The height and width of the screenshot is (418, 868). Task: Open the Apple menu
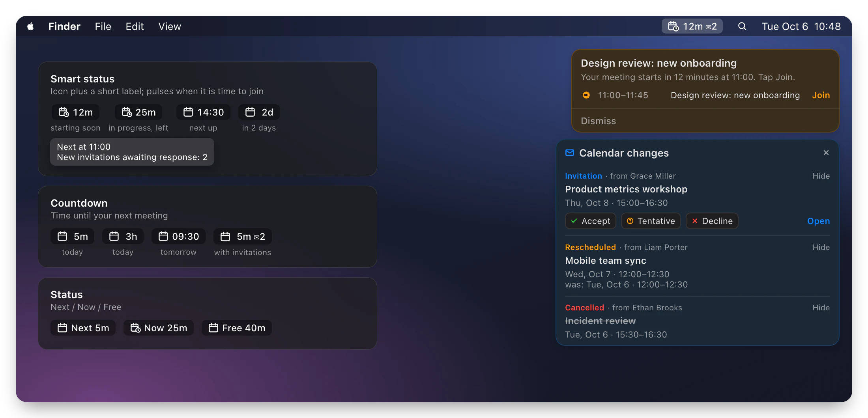[x=30, y=26]
